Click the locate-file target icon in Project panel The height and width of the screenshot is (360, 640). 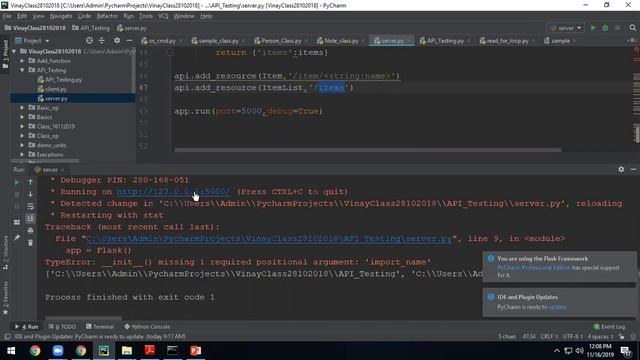(x=89, y=40)
